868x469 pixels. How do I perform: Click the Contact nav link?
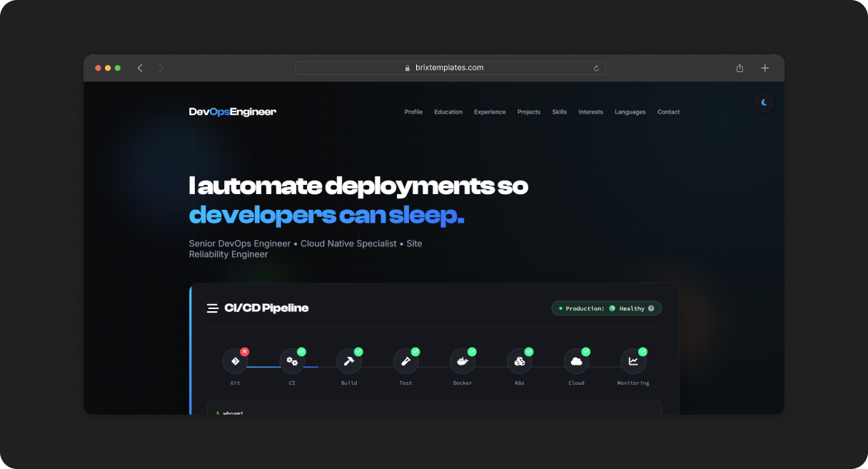pos(668,112)
